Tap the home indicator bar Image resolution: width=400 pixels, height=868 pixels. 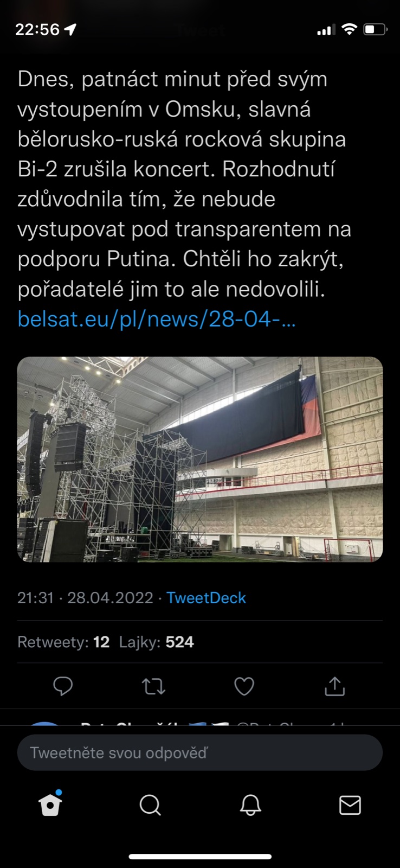pos(200,857)
